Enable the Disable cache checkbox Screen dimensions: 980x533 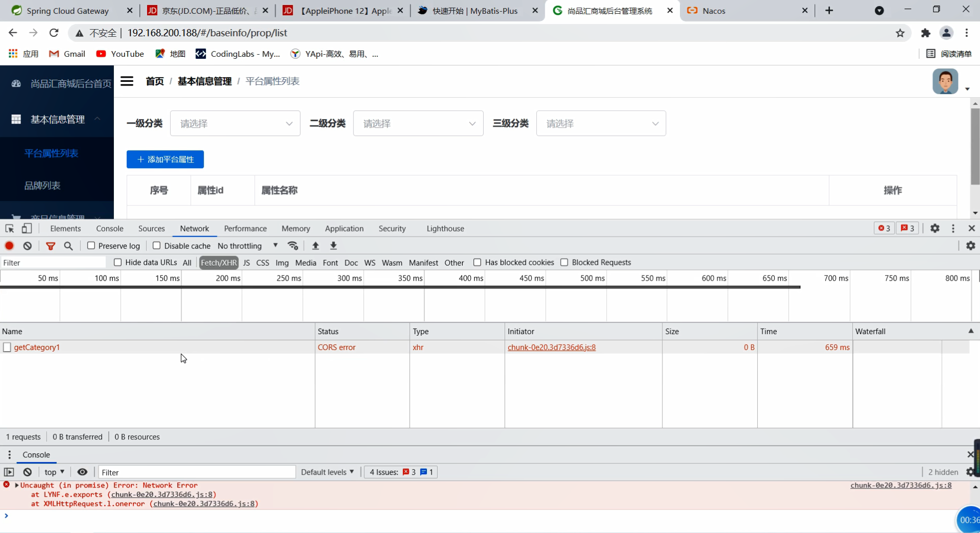pos(157,246)
